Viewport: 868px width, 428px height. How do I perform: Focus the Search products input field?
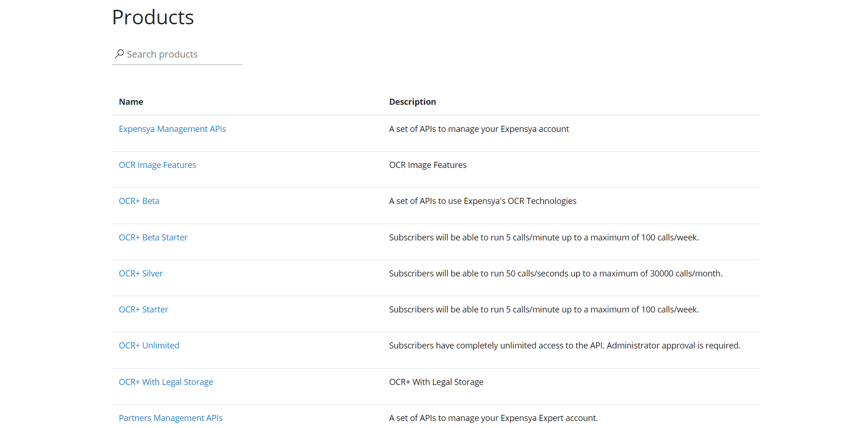(x=182, y=54)
